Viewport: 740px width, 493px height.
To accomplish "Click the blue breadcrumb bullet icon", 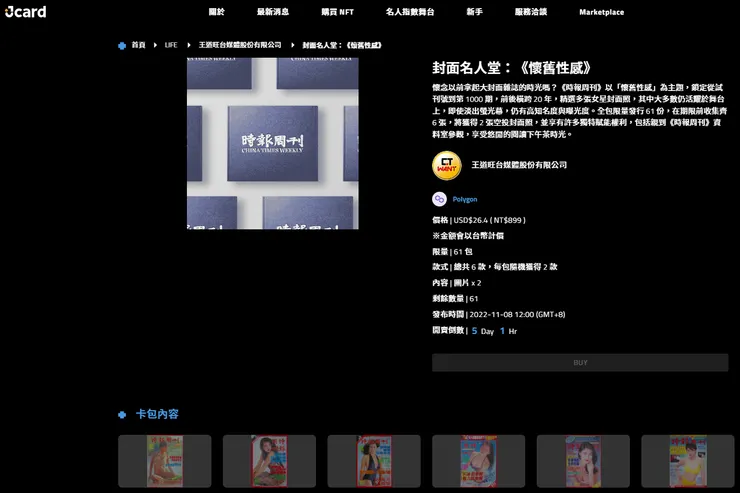I will pyautogui.click(x=122, y=45).
